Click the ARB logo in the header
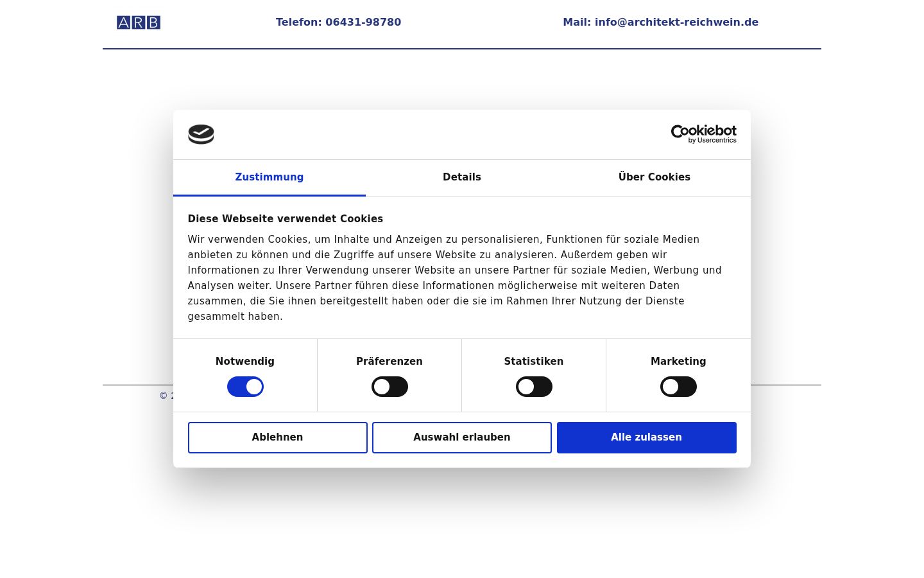The height and width of the screenshot is (578, 924). click(x=139, y=22)
